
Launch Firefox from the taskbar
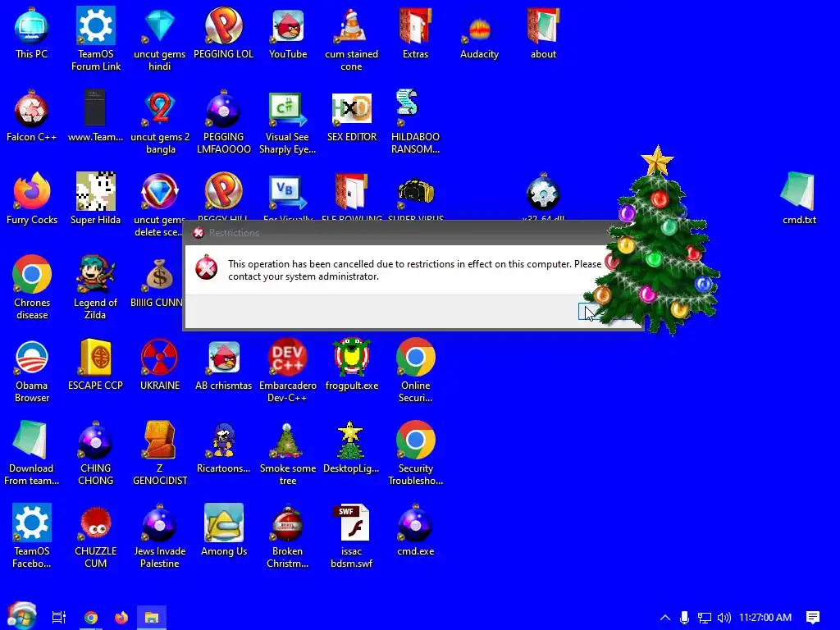(121, 617)
